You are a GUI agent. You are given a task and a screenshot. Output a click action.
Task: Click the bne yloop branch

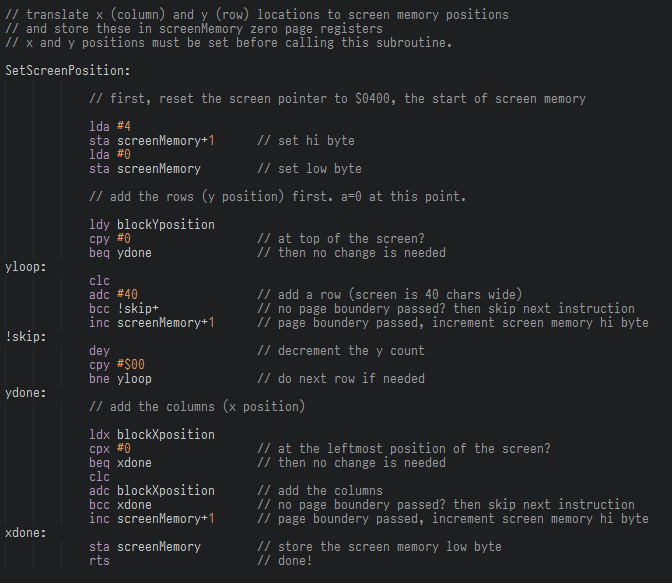point(120,379)
